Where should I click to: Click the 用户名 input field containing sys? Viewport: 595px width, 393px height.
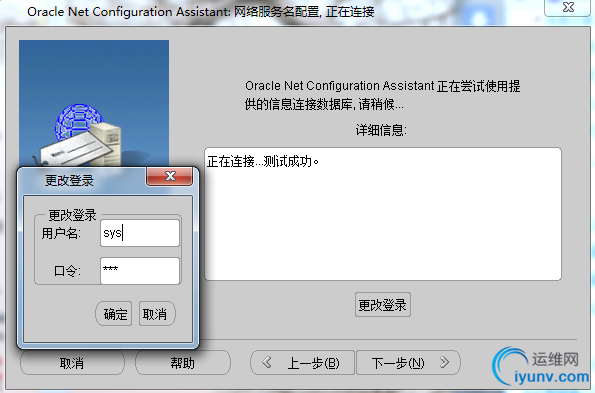140,233
